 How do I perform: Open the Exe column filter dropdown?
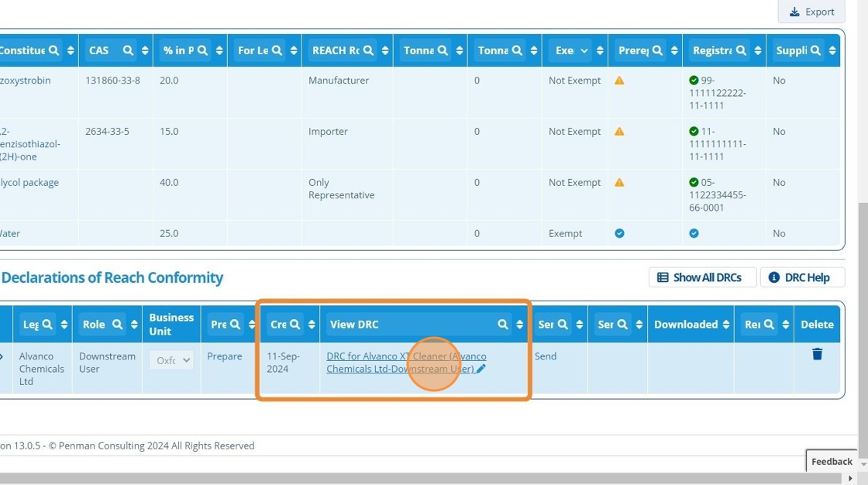[584, 50]
